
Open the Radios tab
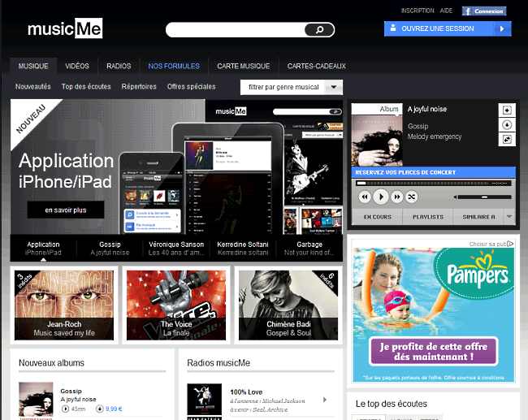pyautogui.click(x=119, y=66)
